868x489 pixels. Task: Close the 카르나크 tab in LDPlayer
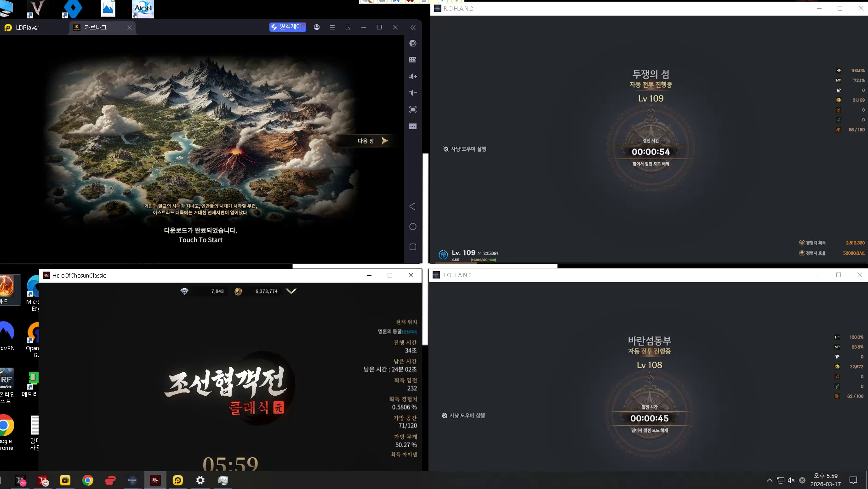click(130, 28)
